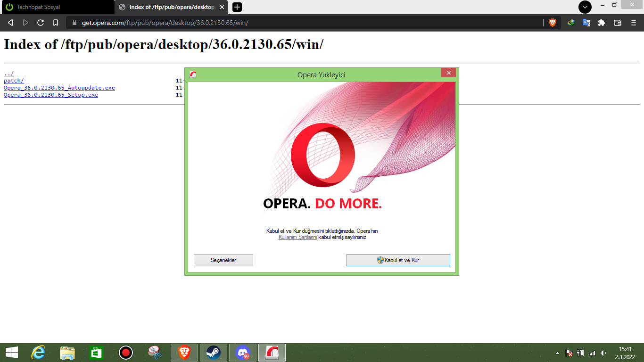The height and width of the screenshot is (362, 644).
Task: Open a new tab with the plus button
Action: point(237,7)
